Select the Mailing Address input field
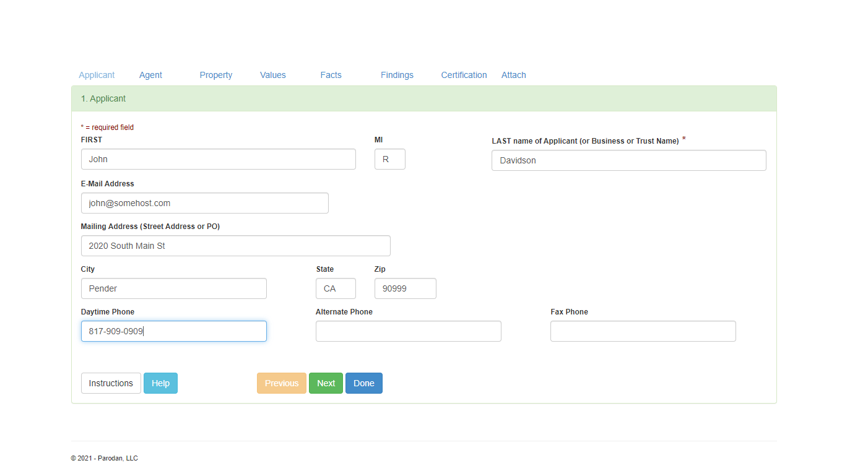The height and width of the screenshot is (476, 868). [x=236, y=246]
